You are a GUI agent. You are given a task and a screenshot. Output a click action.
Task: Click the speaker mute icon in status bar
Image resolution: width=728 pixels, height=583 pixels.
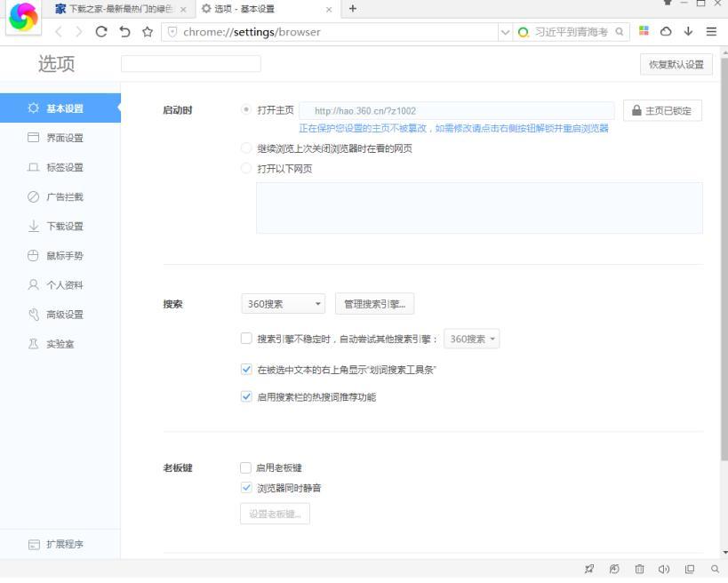663,570
